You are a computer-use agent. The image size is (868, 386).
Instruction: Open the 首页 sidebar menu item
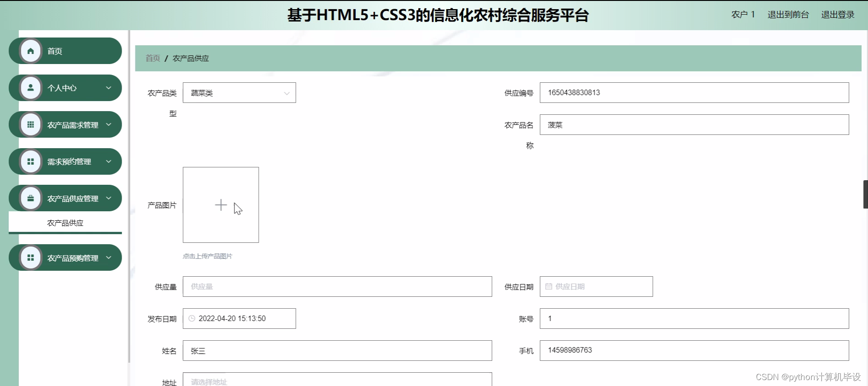pyautogui.click(x=65, y=51)
